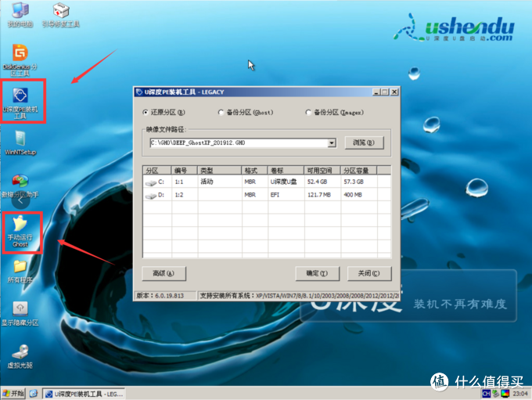This screenshot has height=400, width=532.
Task: Click the display color tray icon
Action: 505,394
